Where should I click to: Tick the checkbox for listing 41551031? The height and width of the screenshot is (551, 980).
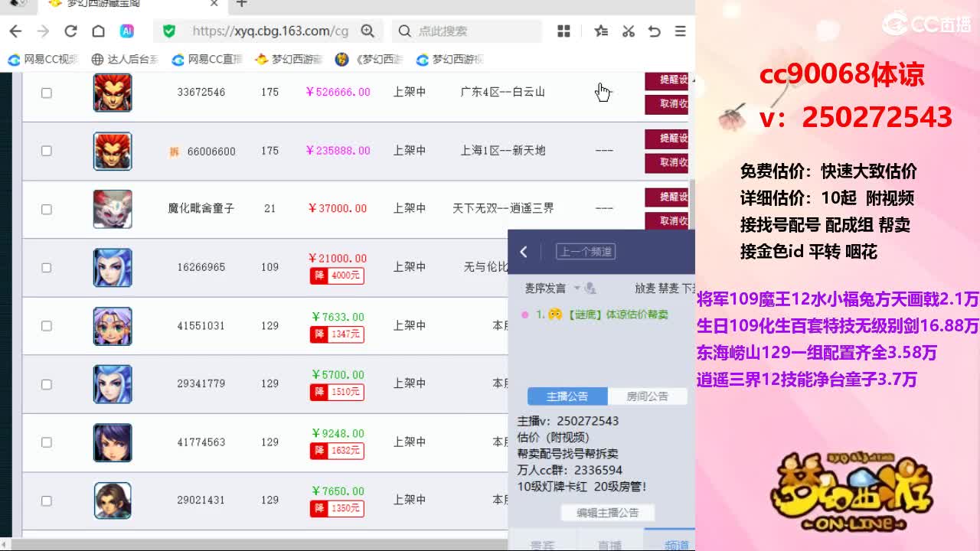tap(47, 326)
